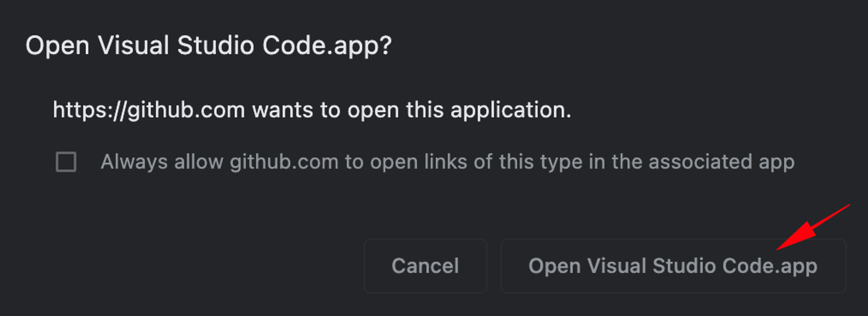Click the "Always allow github.com" label text
868x316 pixels.
coord(447,162)
